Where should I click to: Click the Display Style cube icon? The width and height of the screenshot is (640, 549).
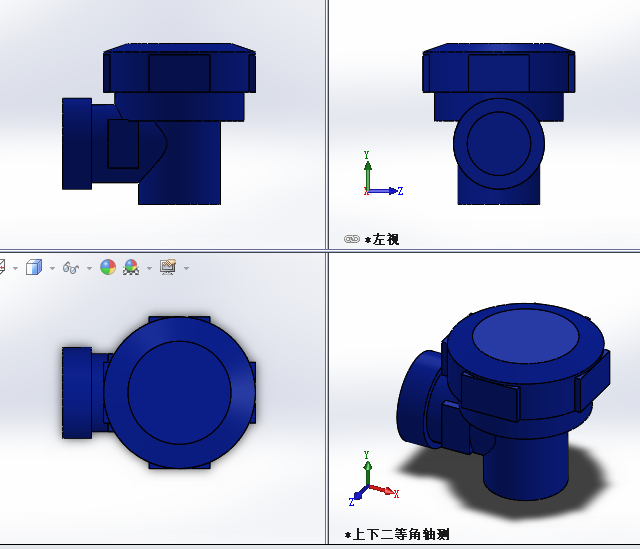coord(34,267)
